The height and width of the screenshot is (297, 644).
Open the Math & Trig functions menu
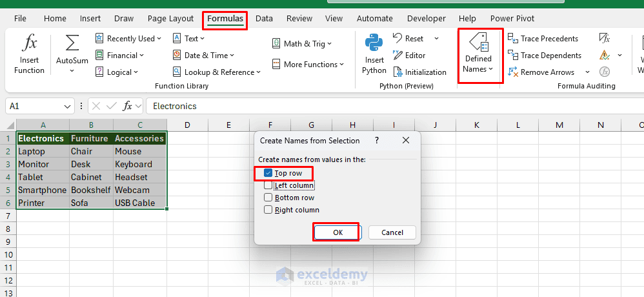(x=302, y=43)
